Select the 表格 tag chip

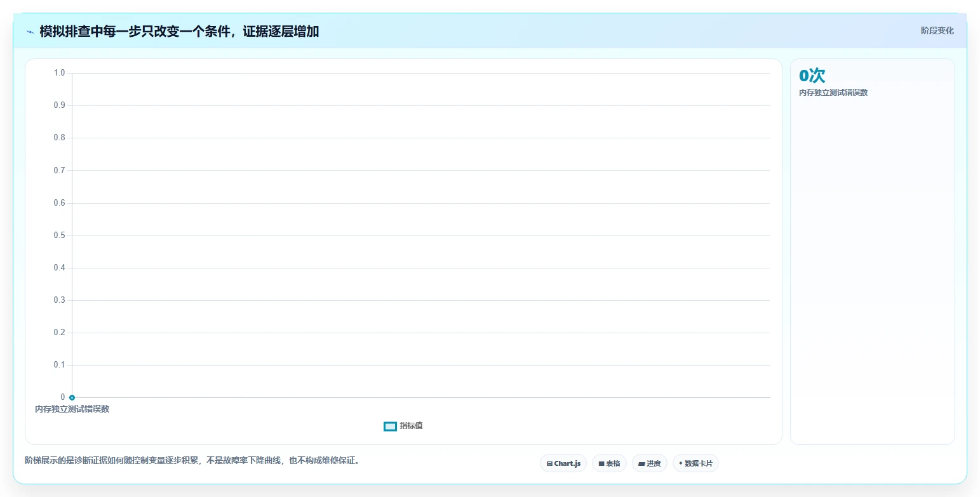click(x=609, y=463)
